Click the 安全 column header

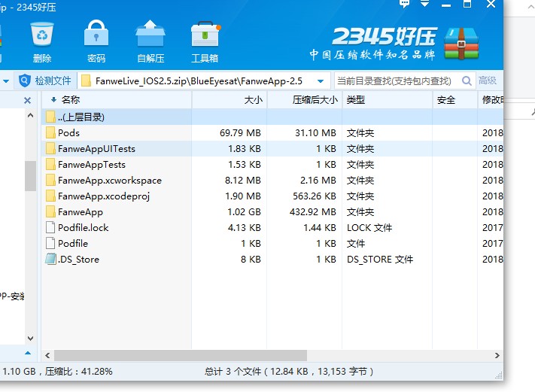(454, 99)
